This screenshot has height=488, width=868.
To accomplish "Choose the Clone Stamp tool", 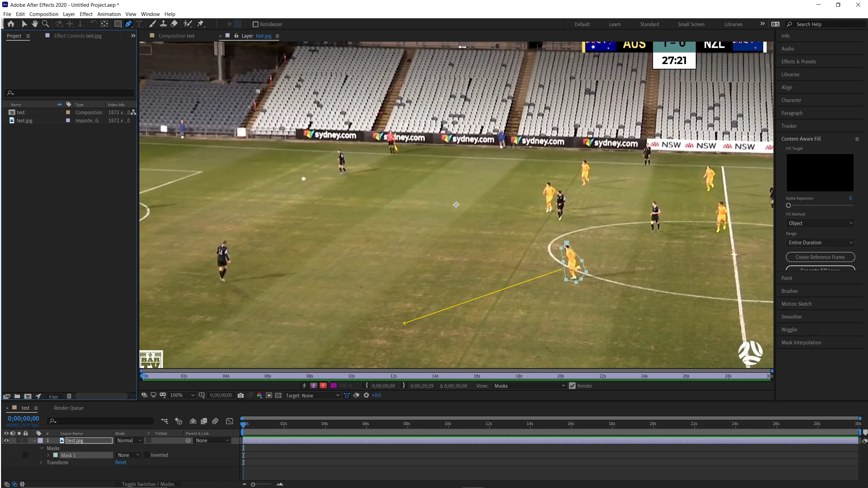I will (163, 24).
